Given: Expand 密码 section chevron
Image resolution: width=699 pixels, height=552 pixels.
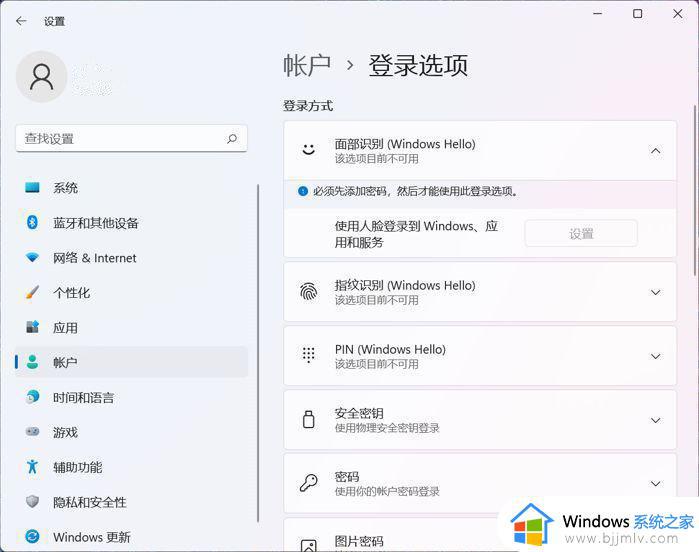Looking at the screenshot, I should (x=655, y=484).
